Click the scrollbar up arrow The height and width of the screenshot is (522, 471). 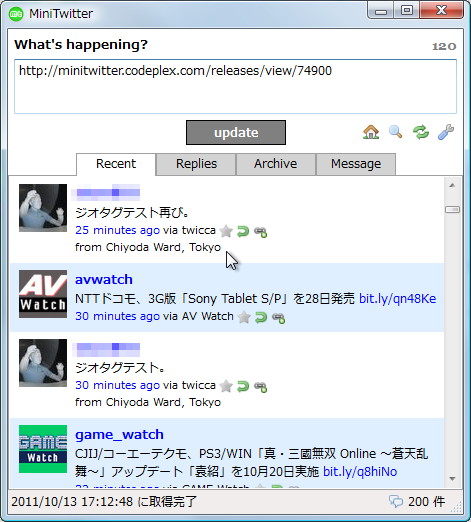pos(452,185)
